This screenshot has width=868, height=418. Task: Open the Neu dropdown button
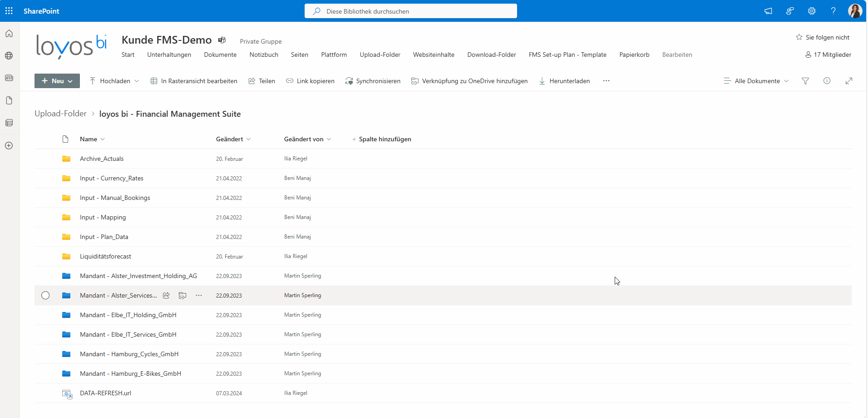coord(57,81)
